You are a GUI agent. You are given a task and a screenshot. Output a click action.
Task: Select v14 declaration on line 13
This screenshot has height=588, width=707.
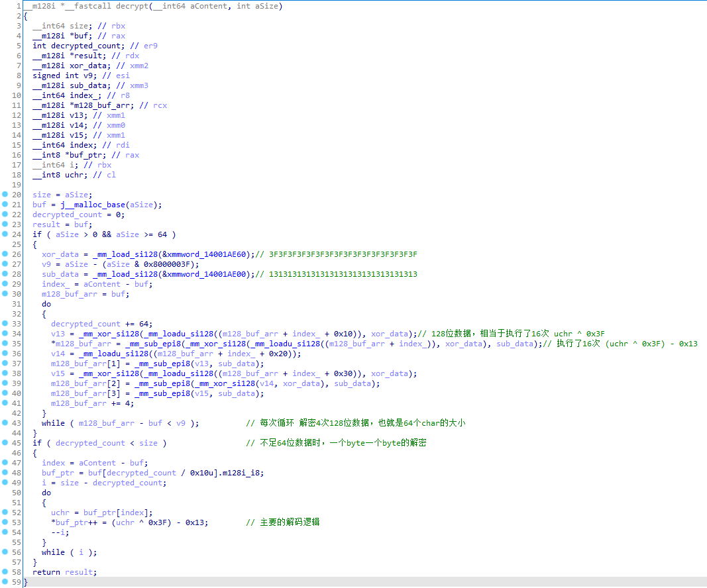pos(77,125)
